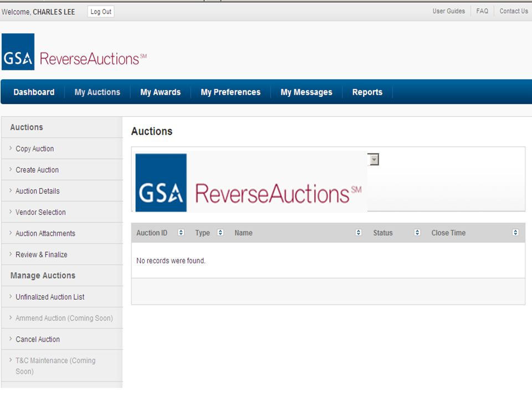Sort by Status column arrows
The height and width of the screenshot is (399, 532).
pyautogui.click(x=417, y=232)
